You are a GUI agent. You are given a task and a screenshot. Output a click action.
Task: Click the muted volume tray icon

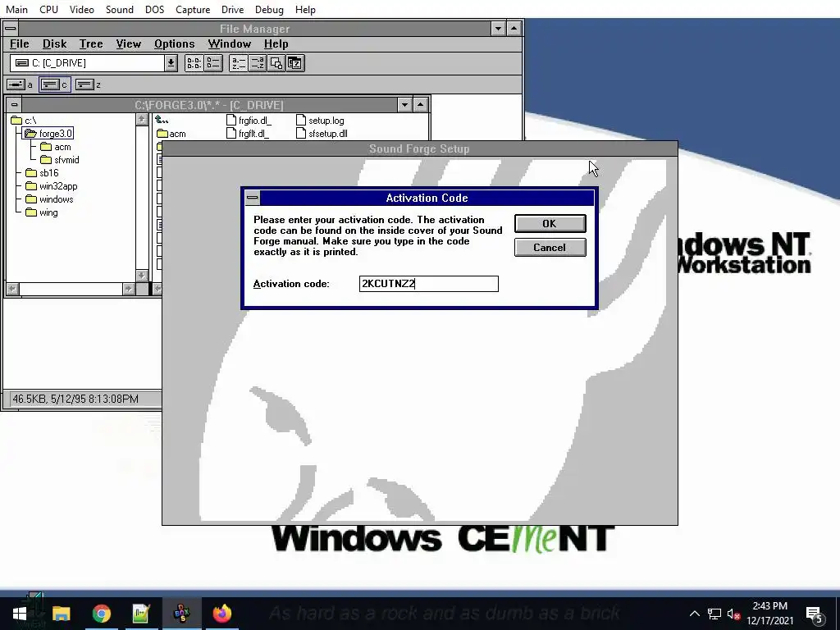pos(734,614)
